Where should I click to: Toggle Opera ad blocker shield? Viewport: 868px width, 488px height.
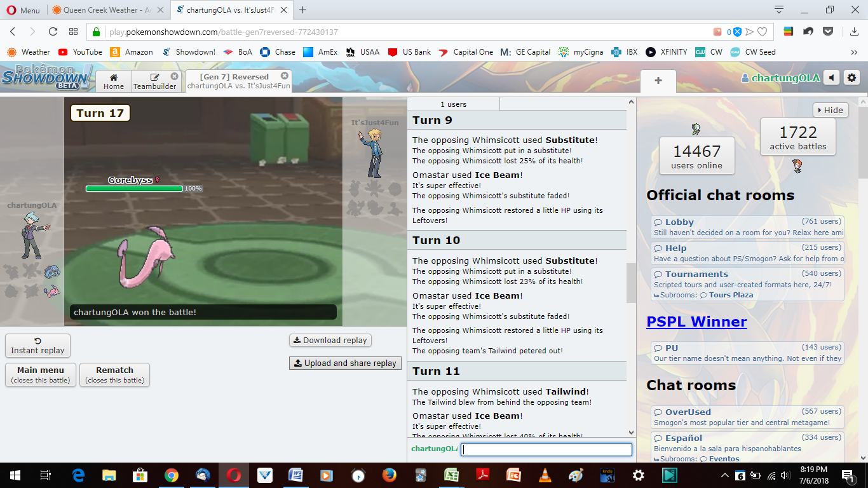coord(737,32)
